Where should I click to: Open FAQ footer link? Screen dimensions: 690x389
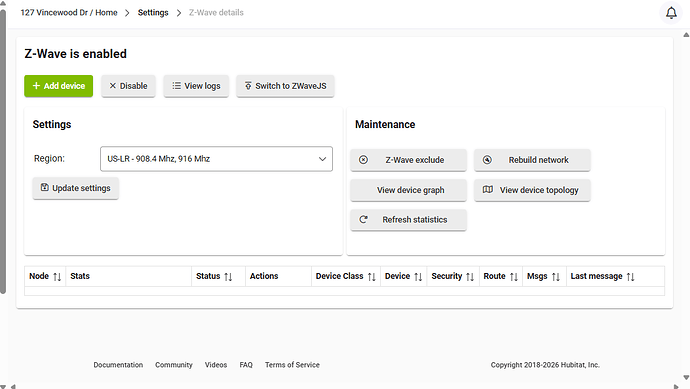[x=246, y=365]
